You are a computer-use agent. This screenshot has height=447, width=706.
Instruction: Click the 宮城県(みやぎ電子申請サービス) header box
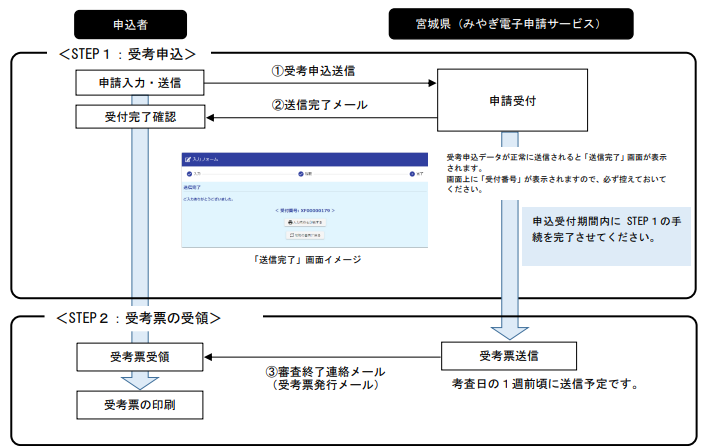tap(511, 24)
